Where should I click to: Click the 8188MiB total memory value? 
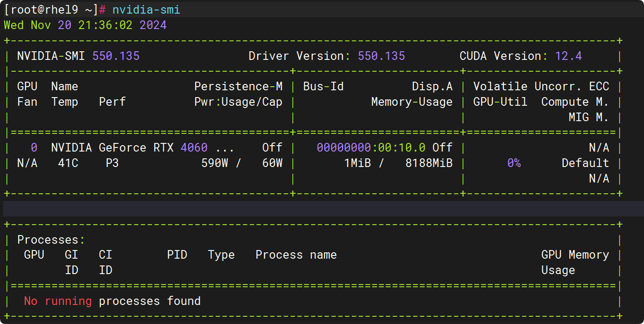point(429,163)
